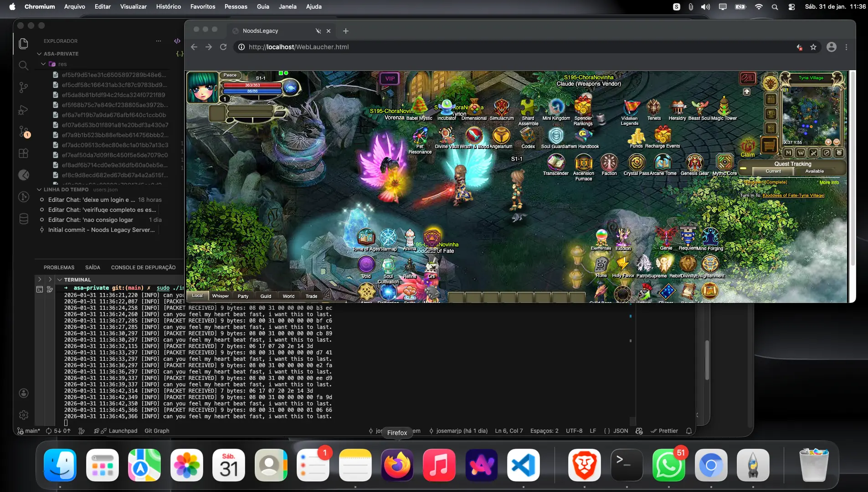Viewport: 868px width, 492px height.
Task: Collapse the TERMINAL group chevron
Action: coord(59,280)
